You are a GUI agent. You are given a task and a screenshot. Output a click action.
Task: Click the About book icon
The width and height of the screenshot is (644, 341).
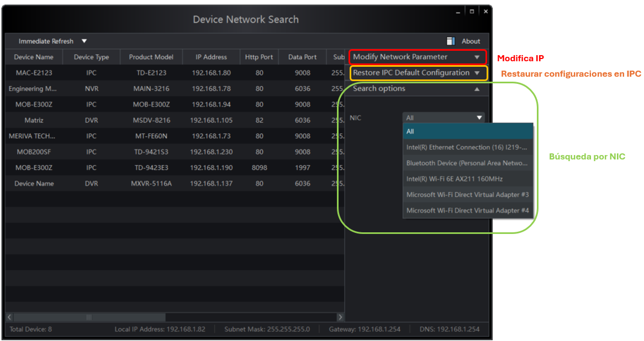click(451, 41)
